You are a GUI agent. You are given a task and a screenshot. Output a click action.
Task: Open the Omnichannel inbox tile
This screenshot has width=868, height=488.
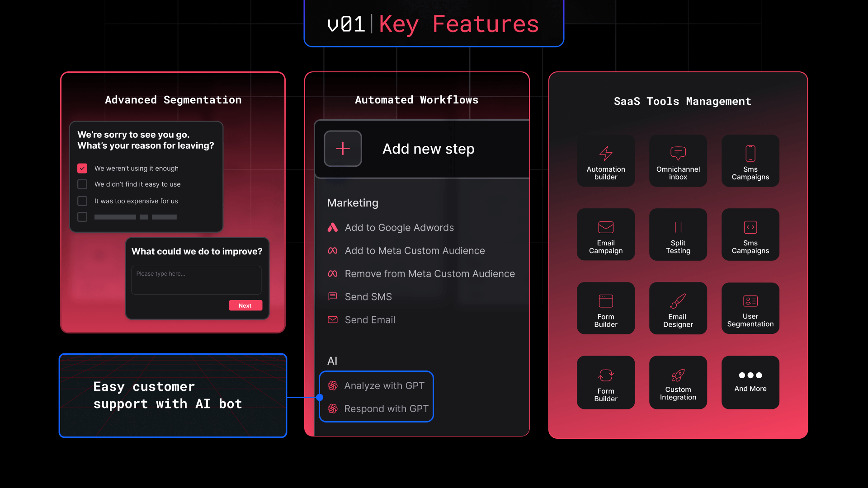pyautogui.click(x=678, y=161)
